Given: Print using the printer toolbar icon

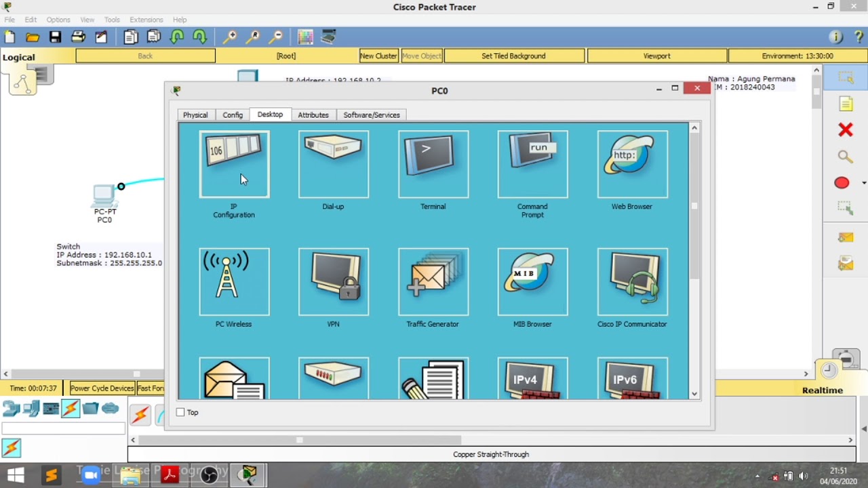Looking at the screenshot, I should tap(79, 37).
